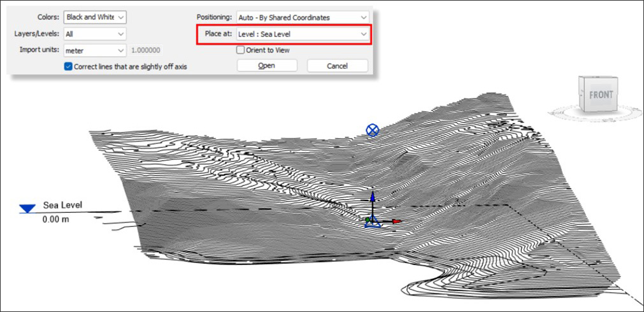The height and width of the screenshot is (312, 644).
Task: Open the Colors dropdown
Action: pyautogui.click(x=95, y=17)
